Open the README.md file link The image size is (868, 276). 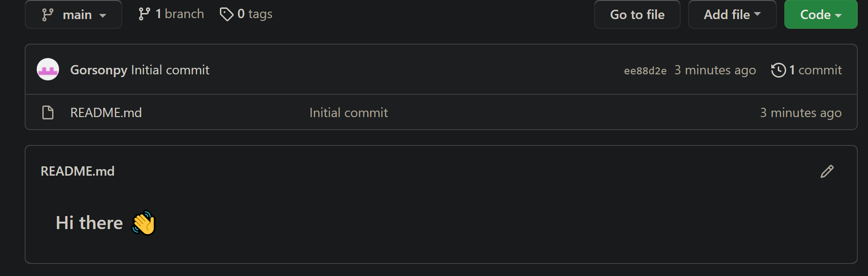[106, 112]
